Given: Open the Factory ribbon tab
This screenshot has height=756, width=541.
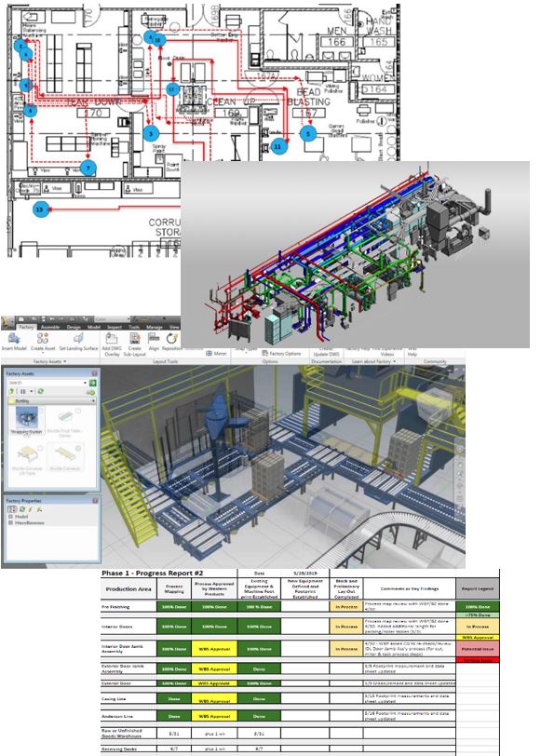Looking at the screenshot, I should coord(26,327).
